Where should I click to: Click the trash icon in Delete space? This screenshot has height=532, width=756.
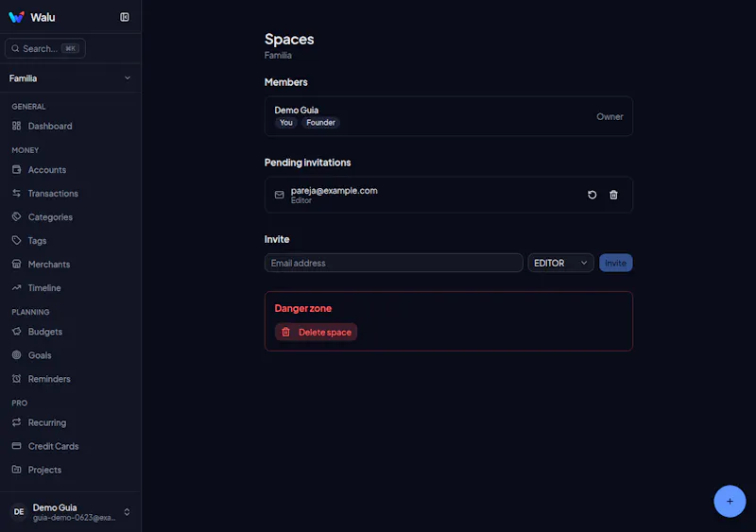(286, 332)
